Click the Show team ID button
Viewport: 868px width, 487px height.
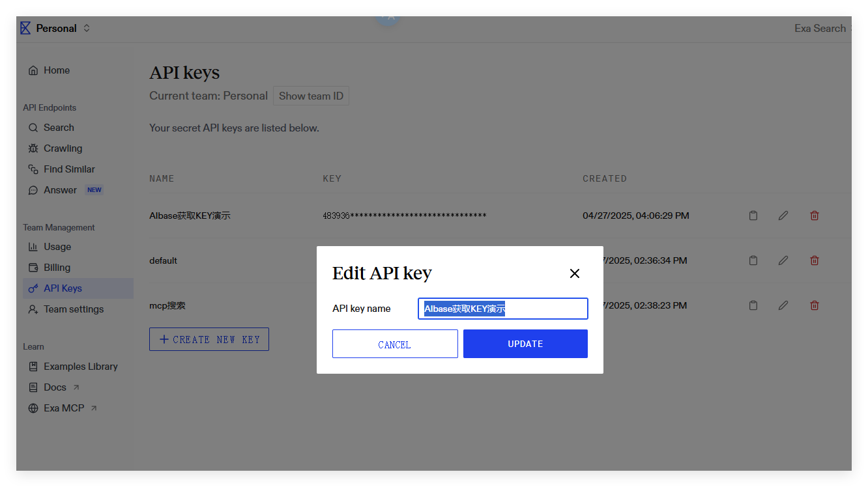(x=311, y=96)
